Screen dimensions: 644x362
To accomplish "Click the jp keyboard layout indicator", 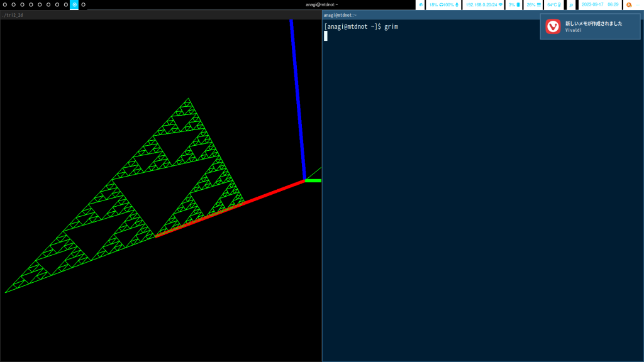I will (x=571, y=4).
